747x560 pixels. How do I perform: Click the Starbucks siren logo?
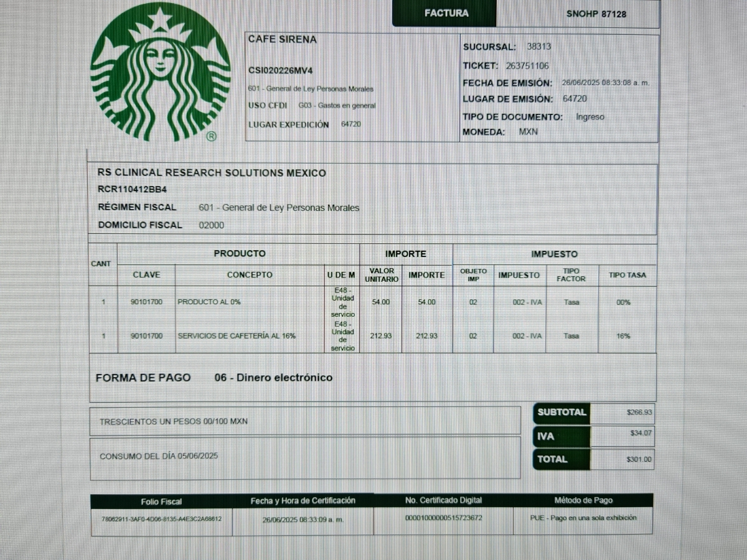[161, 72]
